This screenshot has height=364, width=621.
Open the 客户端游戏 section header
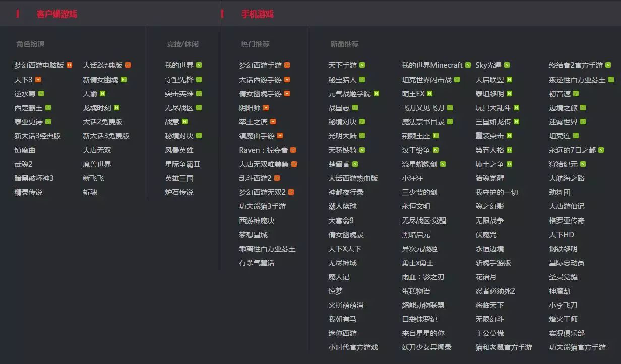coord(57,14)
